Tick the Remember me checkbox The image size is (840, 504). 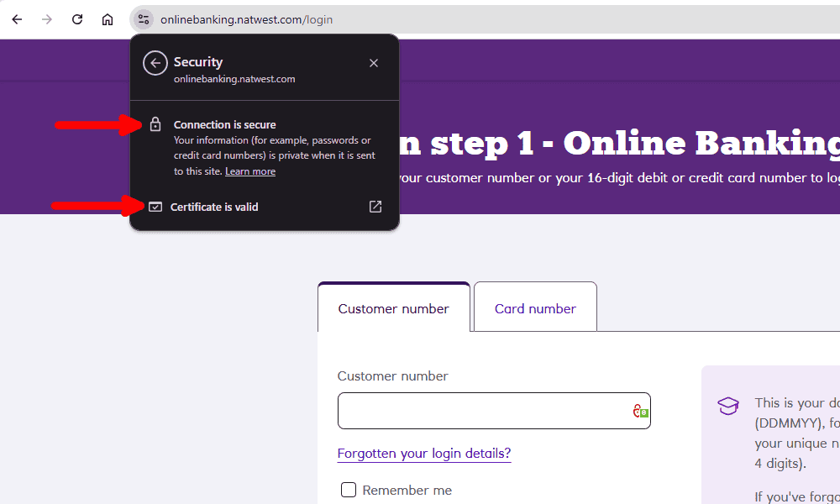tap(349, 490)
